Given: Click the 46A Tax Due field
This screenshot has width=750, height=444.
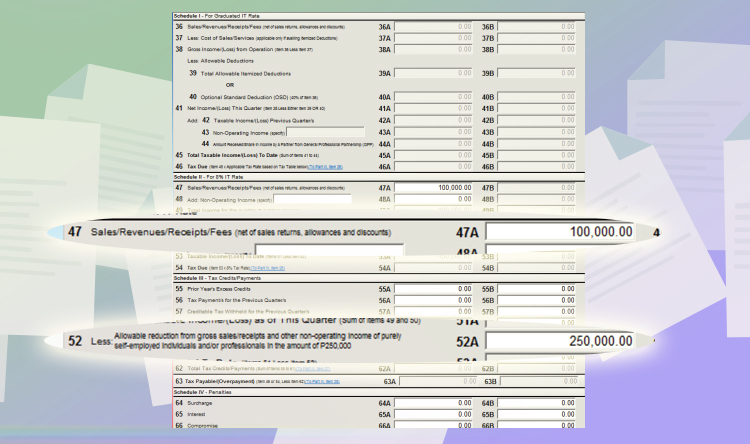Looking at the screenshot, I should tap(433, 166).
